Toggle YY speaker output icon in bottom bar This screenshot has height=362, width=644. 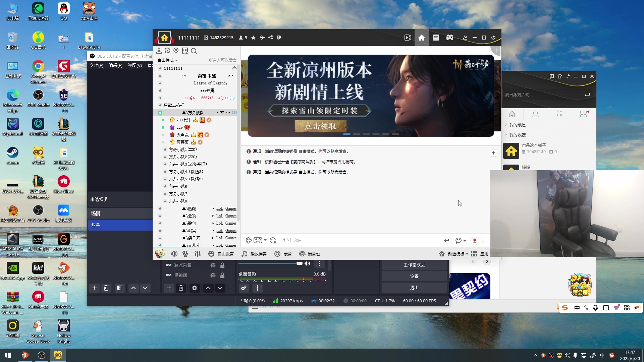coord(174,254)
